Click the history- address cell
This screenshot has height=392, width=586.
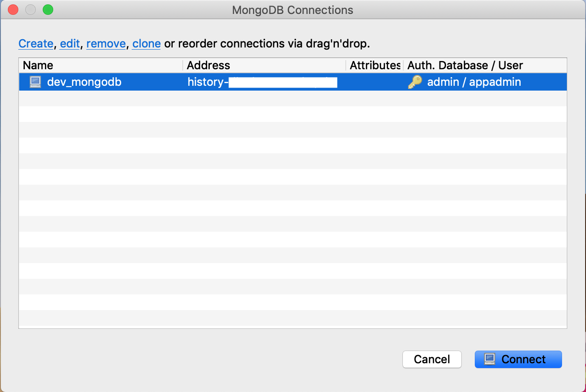pyautogui.click(x=264, y=82)
